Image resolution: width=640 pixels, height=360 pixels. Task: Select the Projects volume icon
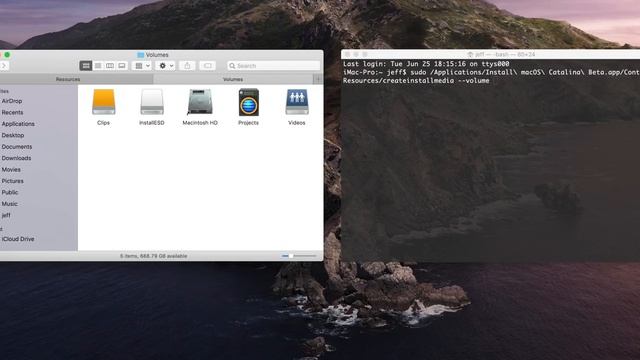click(249, 102)
